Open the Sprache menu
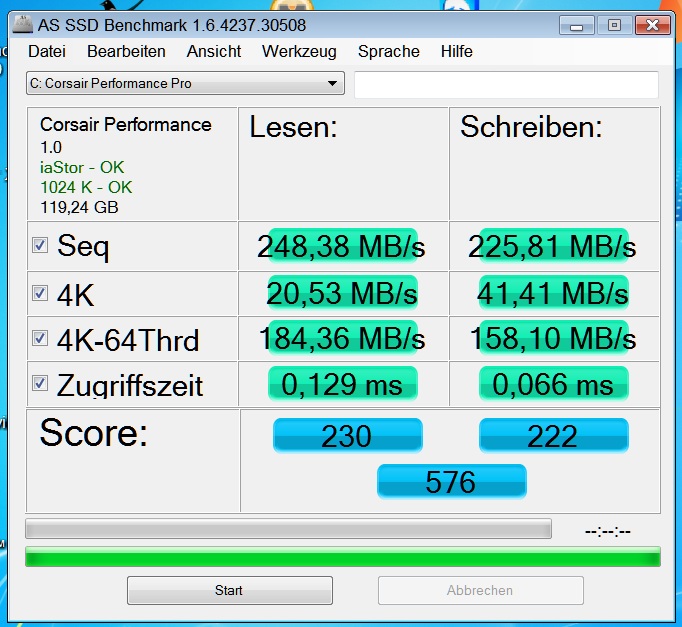Screen dimensions: 682x627 (x=388, y=51)
